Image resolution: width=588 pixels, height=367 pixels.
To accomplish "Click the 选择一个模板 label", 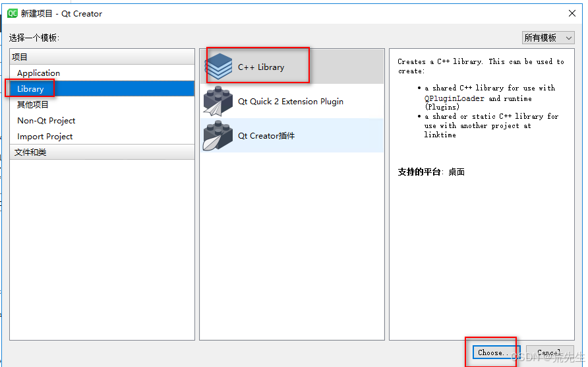I will coord(34,38).
